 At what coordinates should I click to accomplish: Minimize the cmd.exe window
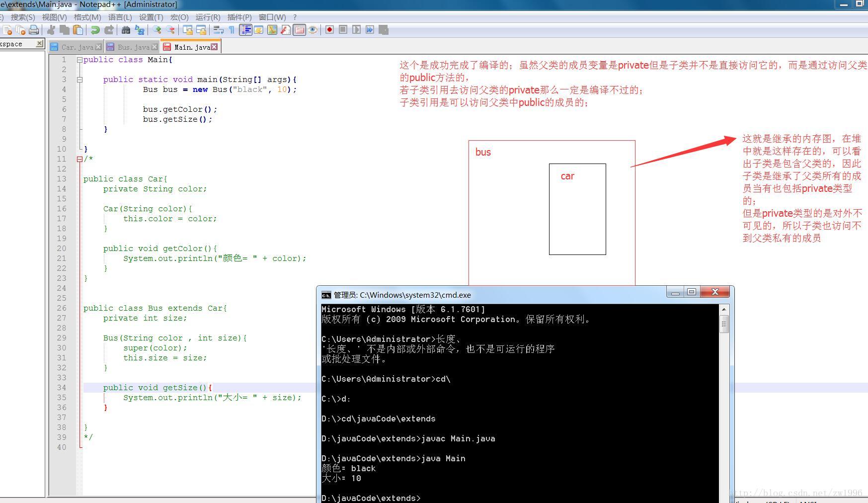[x=675, y=292]
